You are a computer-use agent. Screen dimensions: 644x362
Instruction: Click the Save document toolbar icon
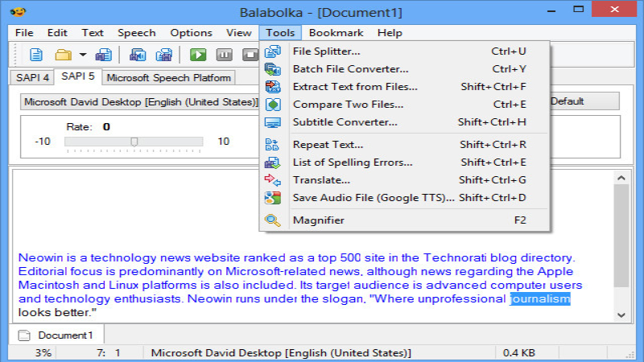tap(104, 55)
